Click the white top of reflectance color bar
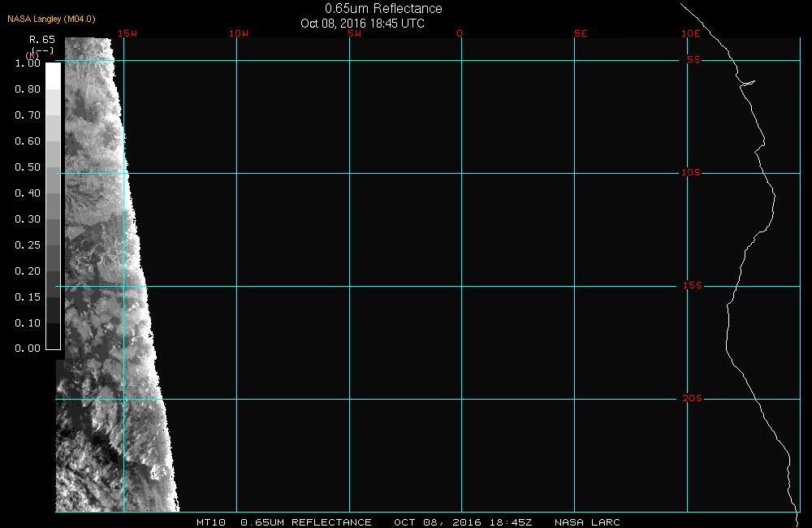This screenshot has height=528, width=812. (53, 75)
